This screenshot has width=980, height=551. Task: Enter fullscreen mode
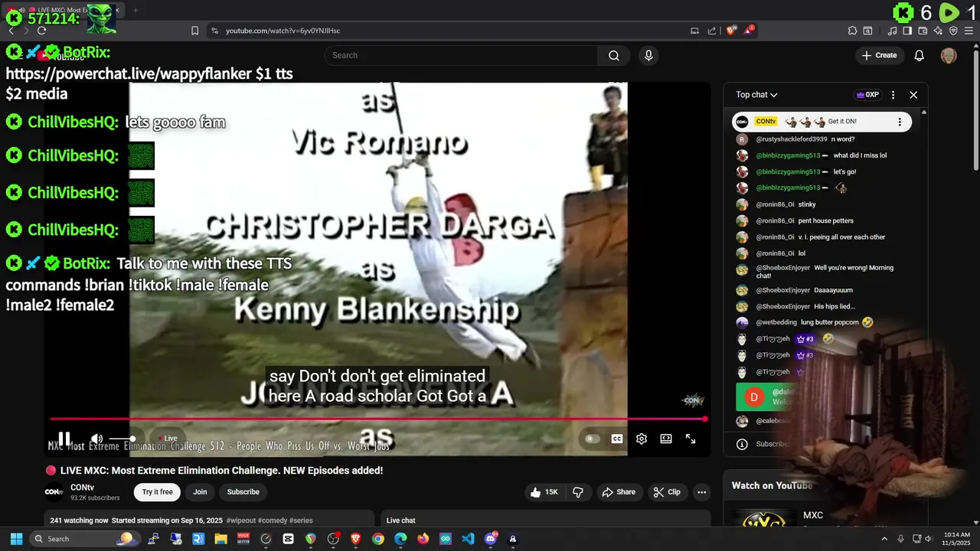coord(691,439)
